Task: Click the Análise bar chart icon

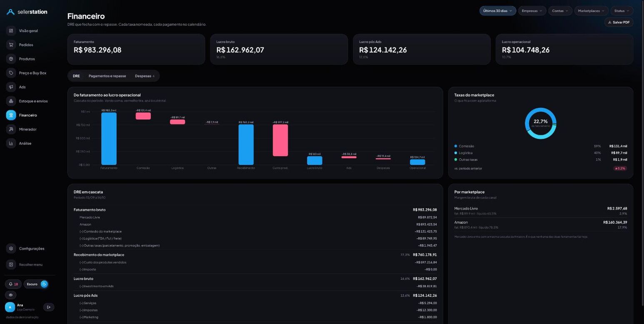Action: tap(11, 144)
